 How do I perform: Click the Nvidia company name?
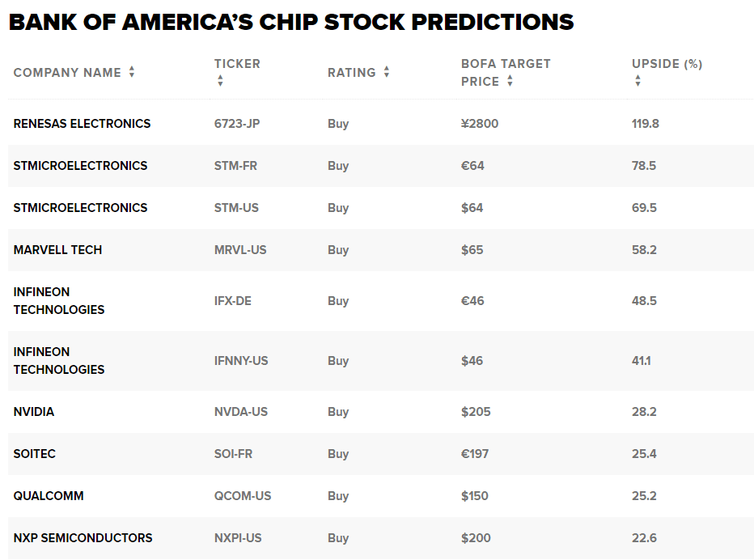[34, 412]
